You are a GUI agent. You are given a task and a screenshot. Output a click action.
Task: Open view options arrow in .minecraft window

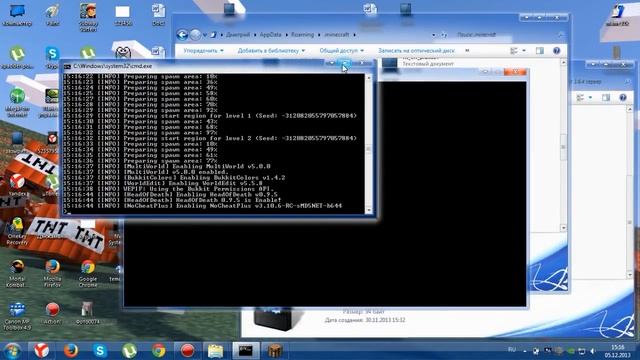coord(524,51)
